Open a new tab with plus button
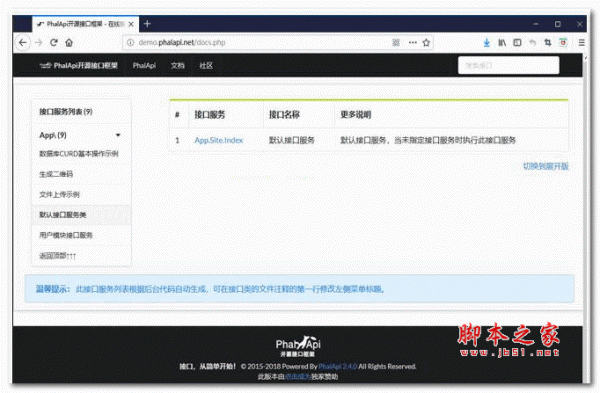The image size is (600, 393). point(147,24)
